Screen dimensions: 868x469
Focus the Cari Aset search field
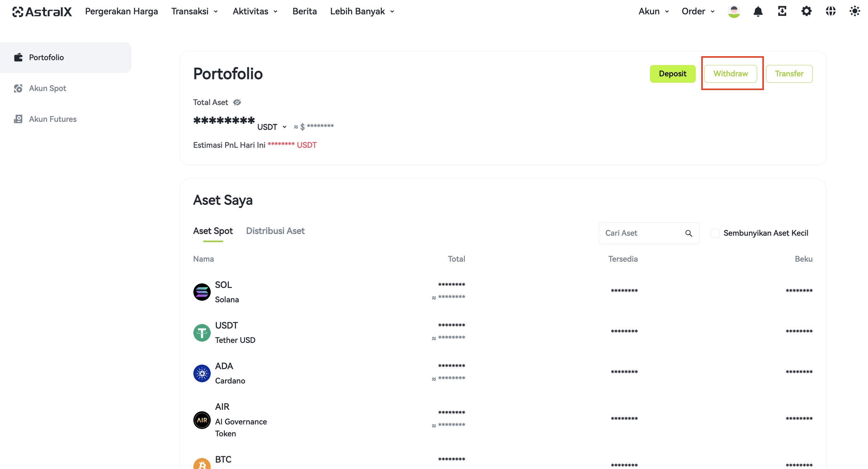coord(649,233)
